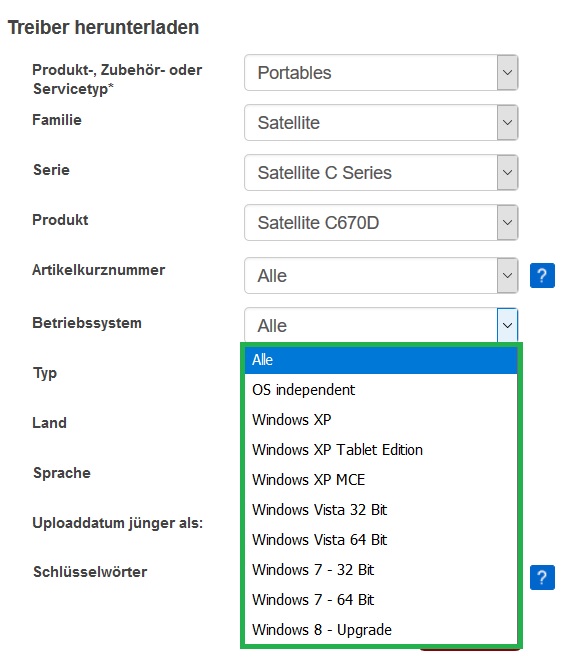Screen dimensions: 582x661
Task: Click help icon next to Schlüsselwörter
Action: pyautogui.click(x=542, y=577)
